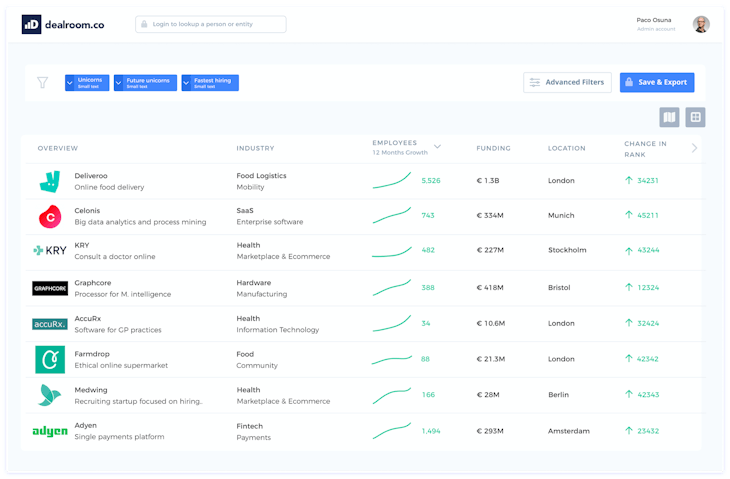Click the funnel filter icon

[42, 82]
